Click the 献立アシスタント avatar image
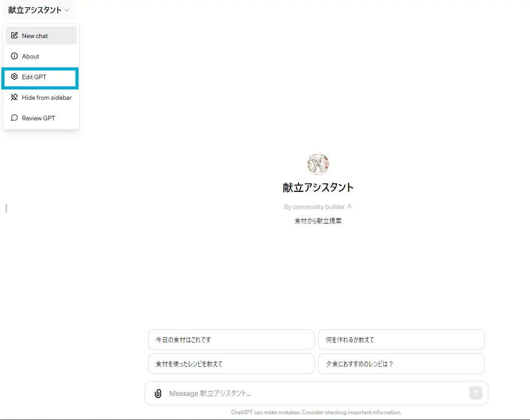Image resolution: width=530 pixels, height=420 pixels. click(318, 164)
